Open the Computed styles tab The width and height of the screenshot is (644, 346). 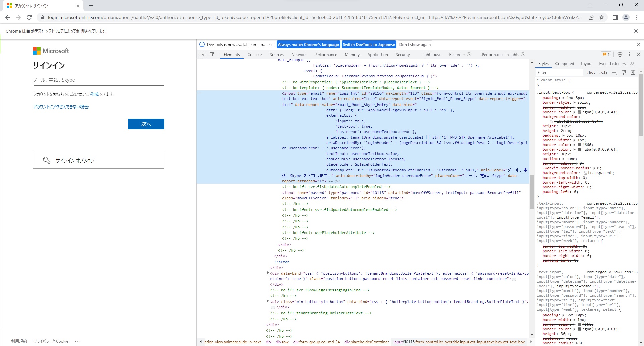point(565,63)
